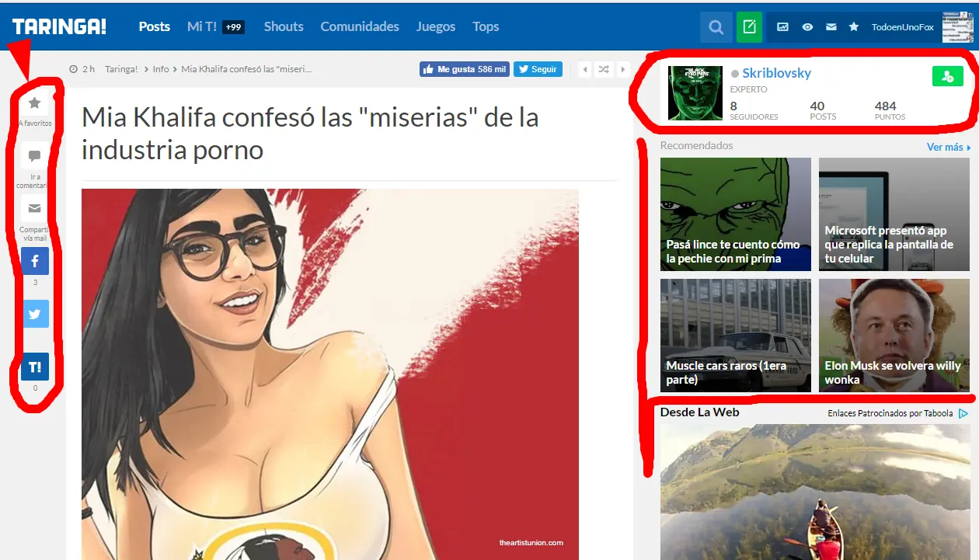Click the eye icon in header
The height and width of the screenshot is (560, 979).
(807, 27)
